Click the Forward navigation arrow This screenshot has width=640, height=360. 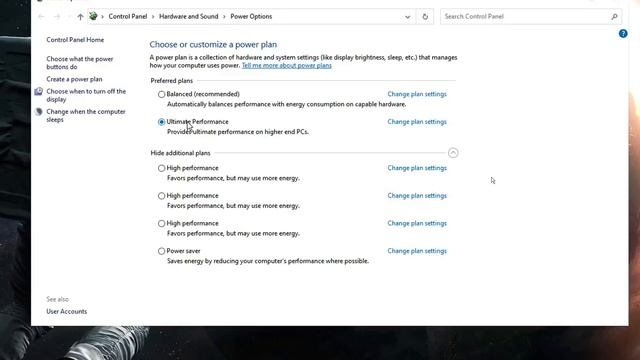click(x=57, y=17)
